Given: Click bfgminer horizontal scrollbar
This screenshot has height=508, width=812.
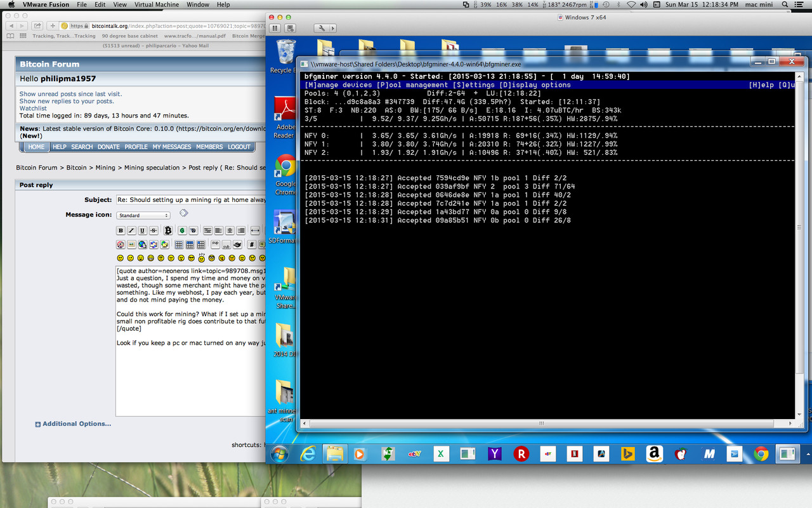Looking at the screenshot, I should click(x=541, y=423).
